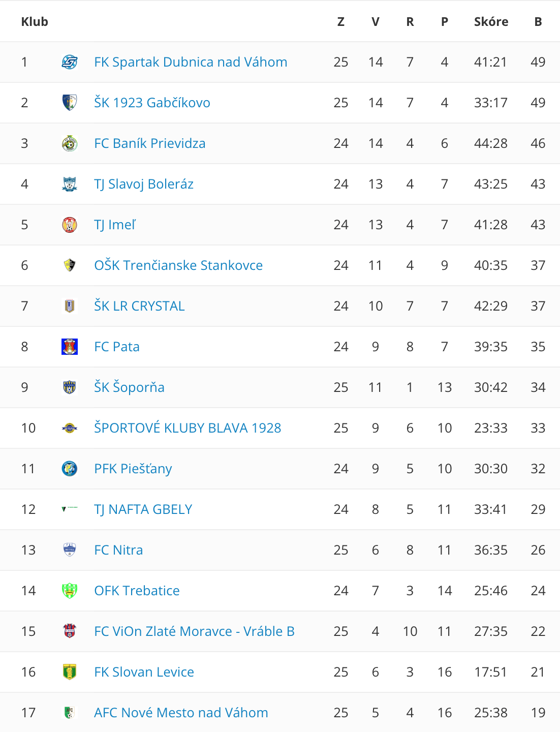
Task: Open AFC Nové Mesto nad Váhom link
Action: pos(181,713)
